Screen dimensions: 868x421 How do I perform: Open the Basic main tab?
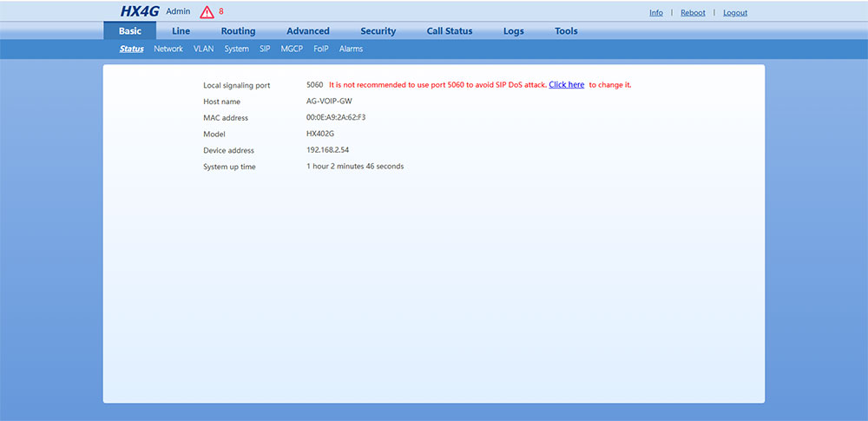click(x=129, y=31)
